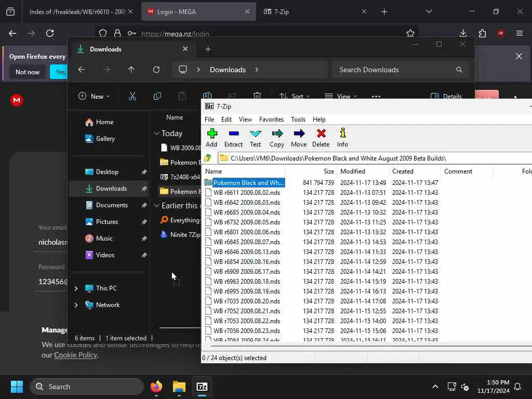Select file WB r7056 2009.08.23.nds
The height and width of the screenshot is (399, 532).
point(247,330)
